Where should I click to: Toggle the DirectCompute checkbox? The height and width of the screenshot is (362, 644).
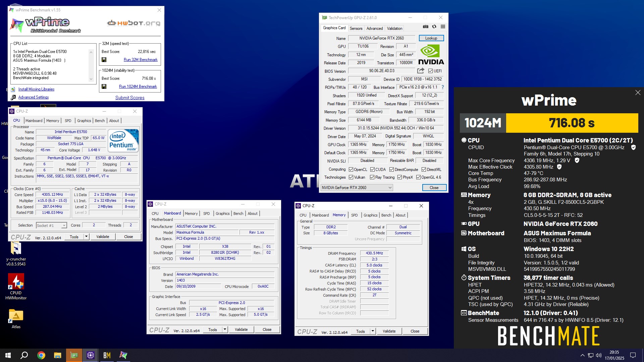[391, 170]
